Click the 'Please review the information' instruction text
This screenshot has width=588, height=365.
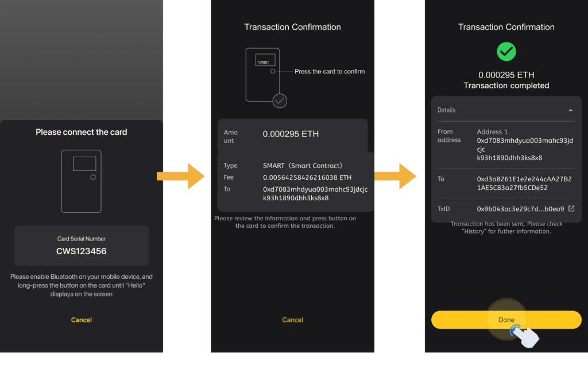pos(285,222)
